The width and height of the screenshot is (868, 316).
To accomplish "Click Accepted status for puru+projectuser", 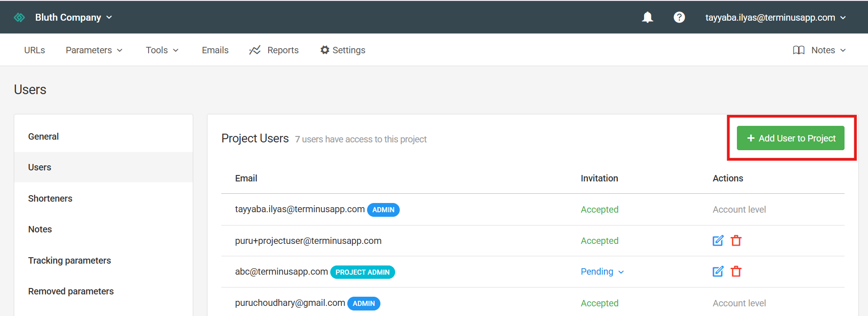I will click(x=599, y=241).
